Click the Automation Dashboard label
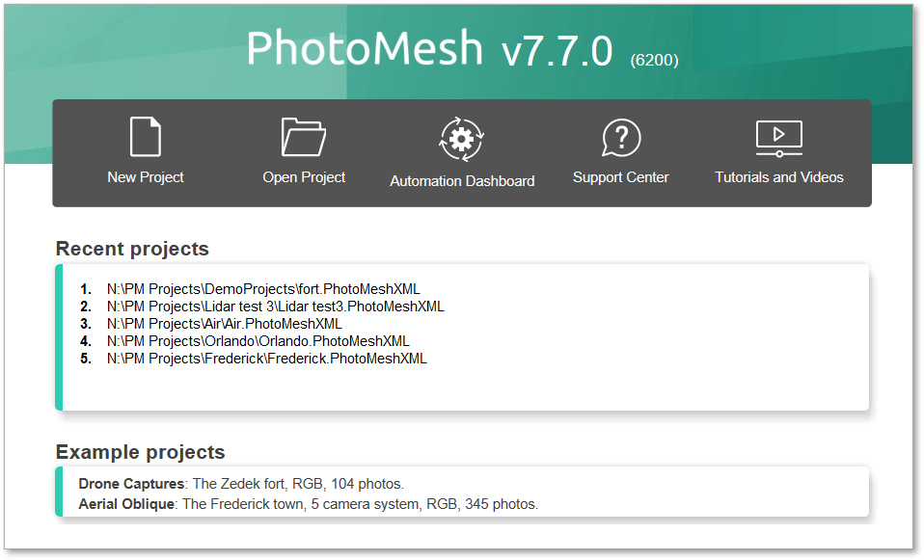This screenshot has height=560, width=924. coord(462,181)
